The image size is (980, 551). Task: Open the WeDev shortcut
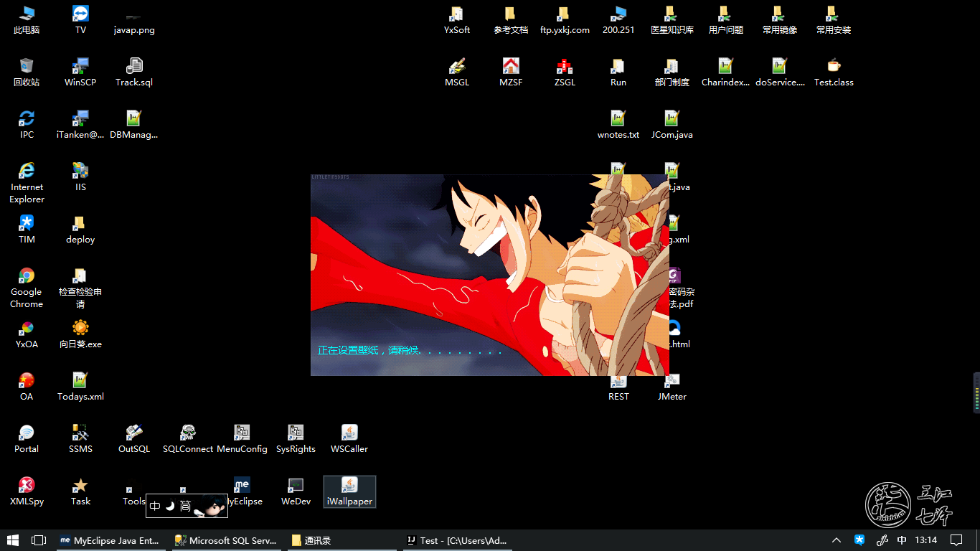coord(296,491)
